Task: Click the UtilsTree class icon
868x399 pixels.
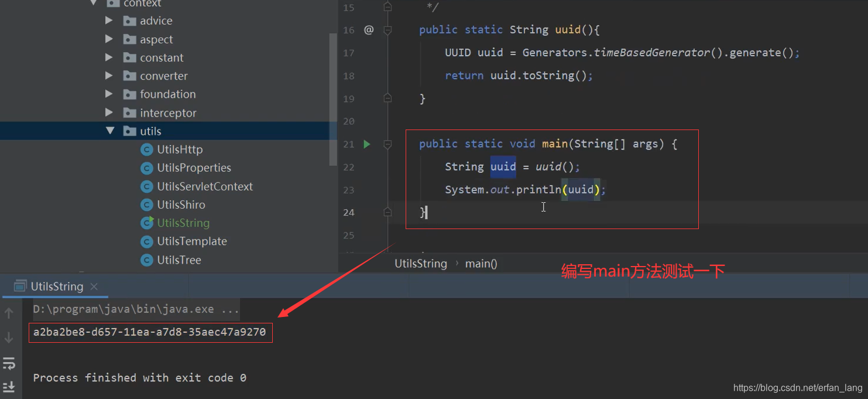Action: [147, 260]
